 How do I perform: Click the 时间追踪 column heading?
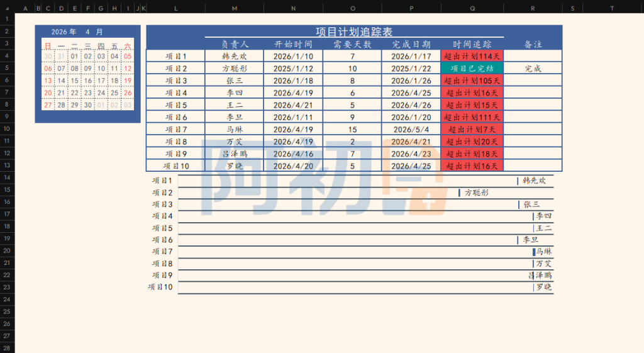(x=472, y=45)
